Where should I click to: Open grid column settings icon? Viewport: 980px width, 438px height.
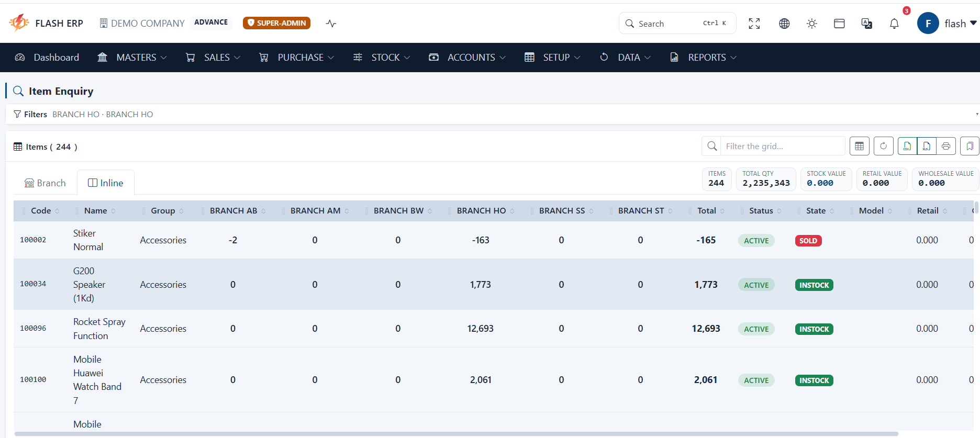coord(860,146)
